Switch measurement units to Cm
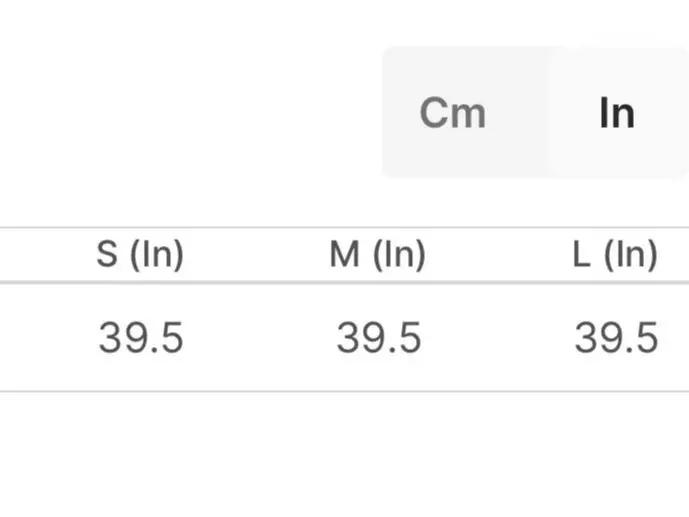This screenshot has height=517, width=689. coord(453,112)
